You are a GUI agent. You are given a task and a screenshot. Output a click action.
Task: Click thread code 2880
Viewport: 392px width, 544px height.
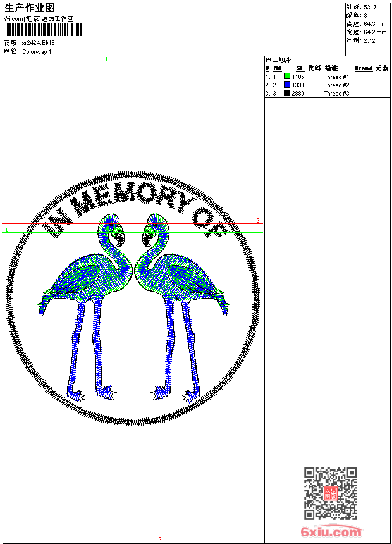298,94
